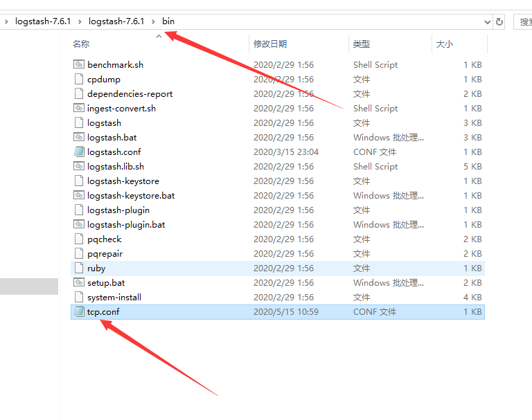
Task: Click the 4 KB size of system-install
Action: (x=472, y=298)
